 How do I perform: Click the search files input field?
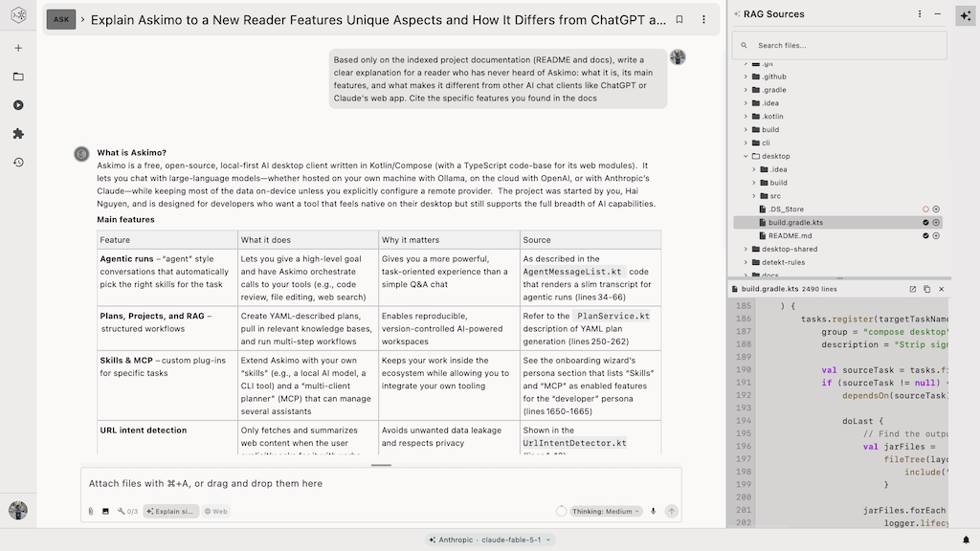pos(840,46)
